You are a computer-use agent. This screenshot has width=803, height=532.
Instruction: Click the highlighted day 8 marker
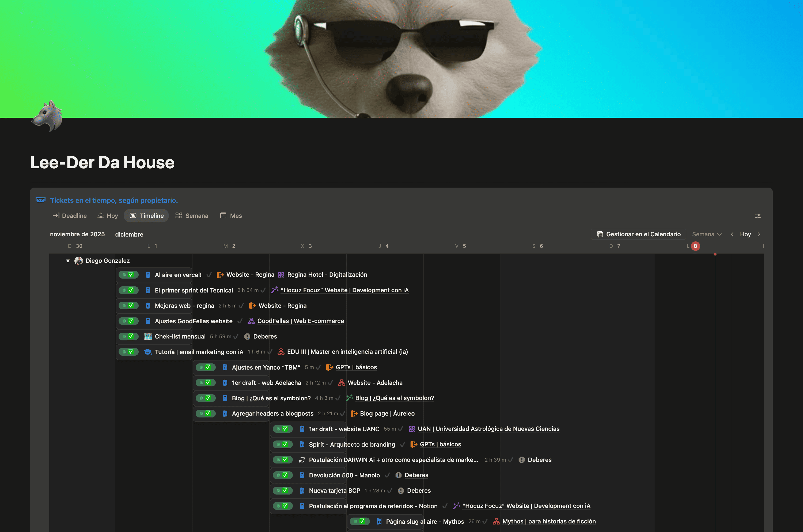tap(695, 246)
